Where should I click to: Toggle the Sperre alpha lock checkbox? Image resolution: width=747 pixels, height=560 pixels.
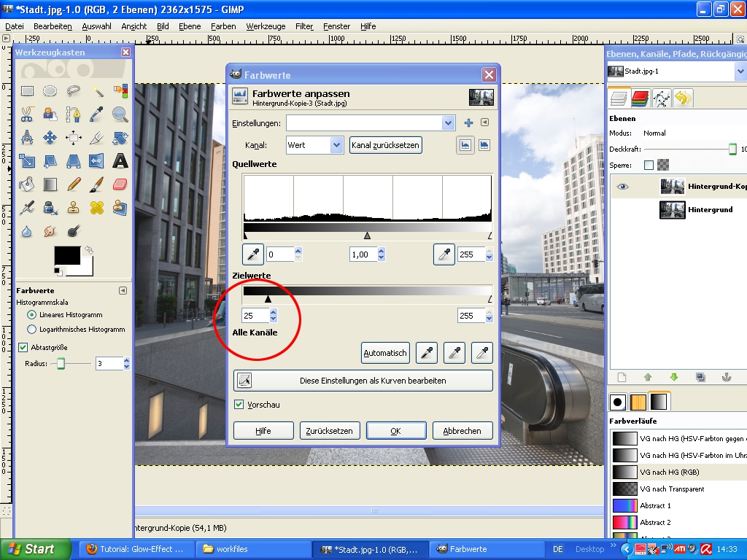coord(649,166)
